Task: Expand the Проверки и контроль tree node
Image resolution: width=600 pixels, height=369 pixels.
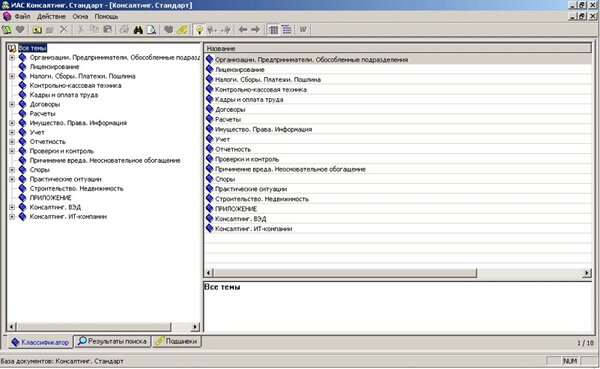Action: click(12, 151)
